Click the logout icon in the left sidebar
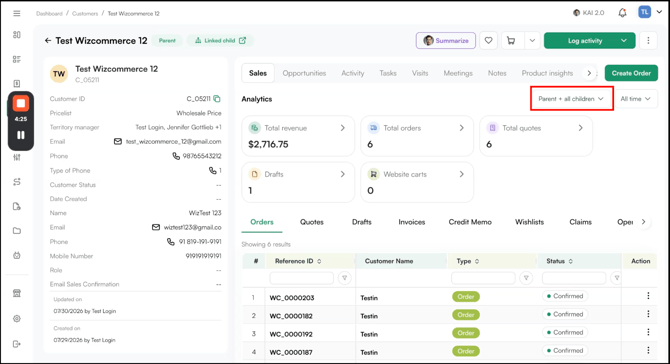670x364 pixels. tap(17, 344)
